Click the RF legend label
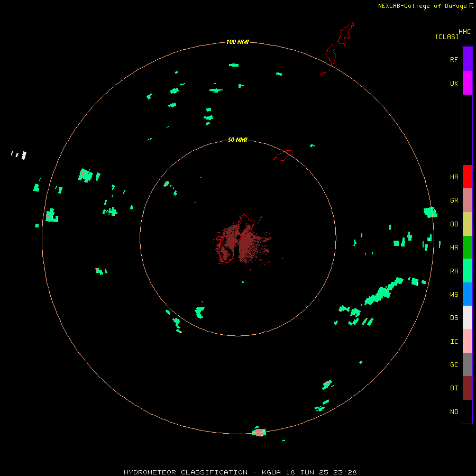The height and width of the screenshot is (476, 476). tap(454, 60)
